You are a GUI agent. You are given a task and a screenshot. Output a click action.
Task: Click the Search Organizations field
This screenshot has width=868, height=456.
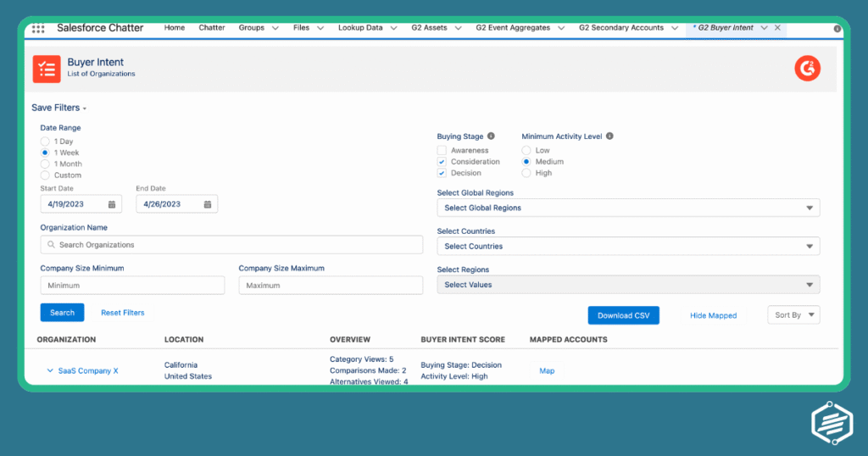[x=231, y=245]
